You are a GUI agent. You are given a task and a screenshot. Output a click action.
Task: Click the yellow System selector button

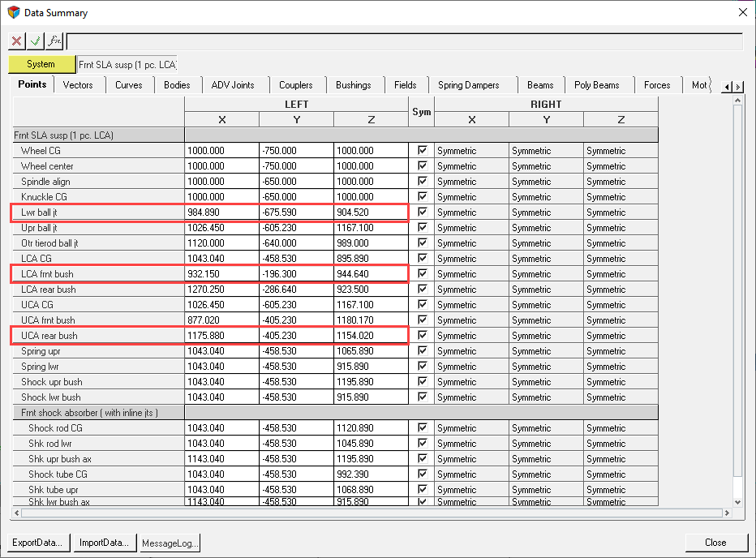click(x=41, y=64)
